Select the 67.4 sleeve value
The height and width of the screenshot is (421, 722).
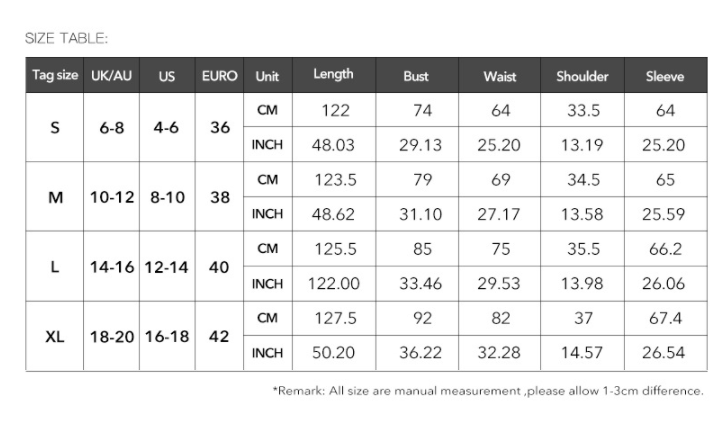click(x=665, y=319)
